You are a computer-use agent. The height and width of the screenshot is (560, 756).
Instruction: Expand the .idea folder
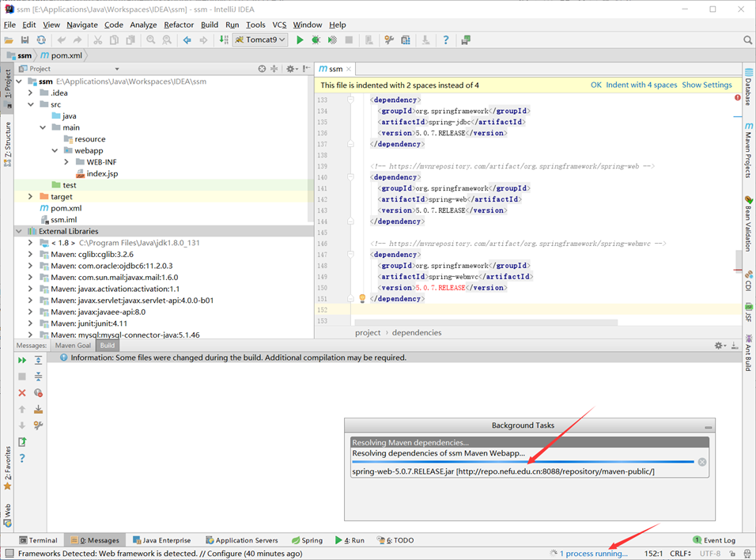[30, 93]
